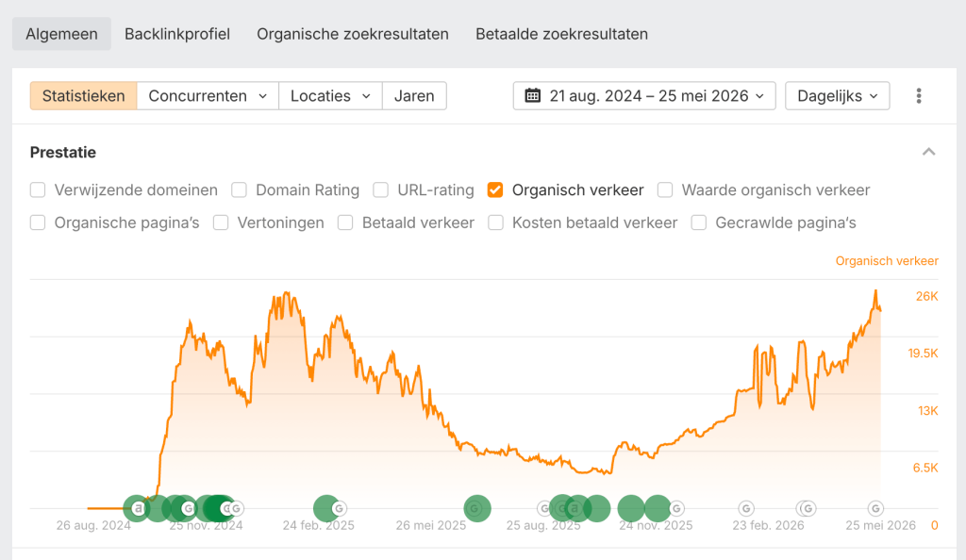Click the 23 feb. 2026 axis date label
Screen dimensions: 966x560
coord(768,525)
